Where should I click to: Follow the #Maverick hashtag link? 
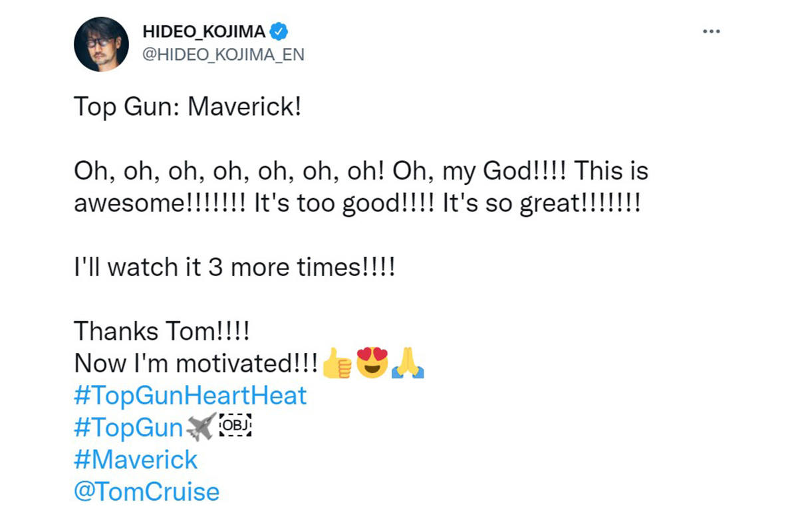pos(136,460)
